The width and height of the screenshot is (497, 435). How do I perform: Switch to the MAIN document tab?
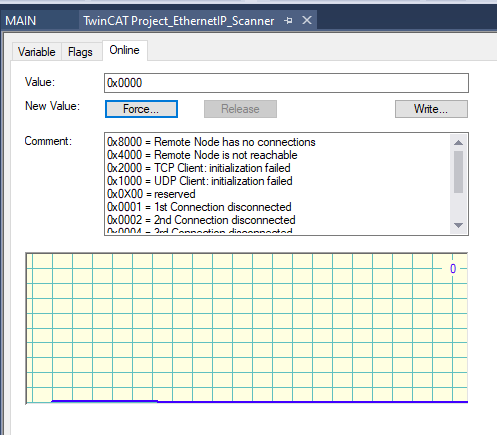coord(21,21)
